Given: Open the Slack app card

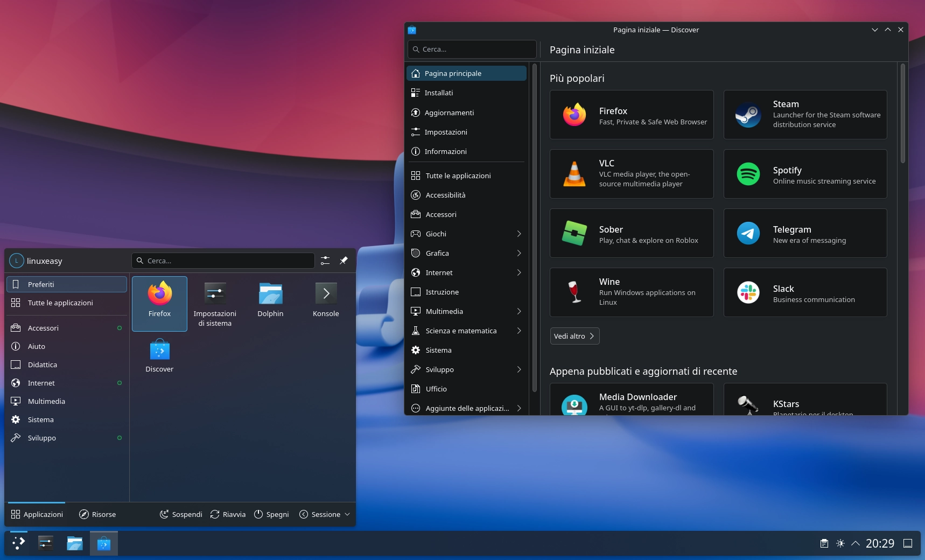Looking at the screenshot, I should [805, 292].
